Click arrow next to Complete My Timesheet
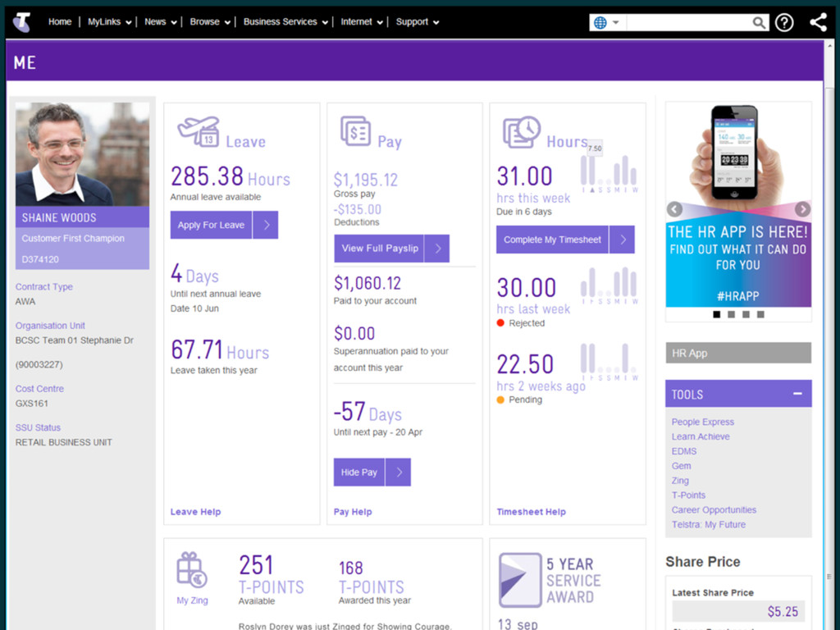Viewport: 840px width, 630px height. click(x=622, y=240)
